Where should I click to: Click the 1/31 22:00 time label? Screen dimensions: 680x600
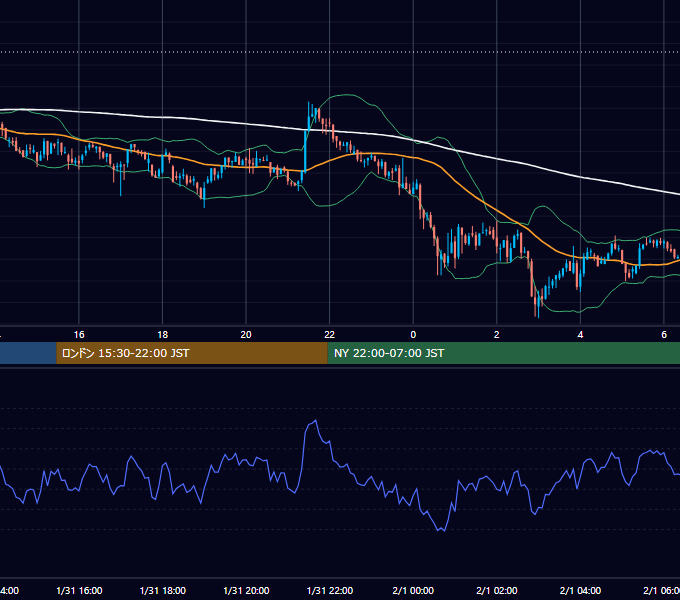point(330,590)
